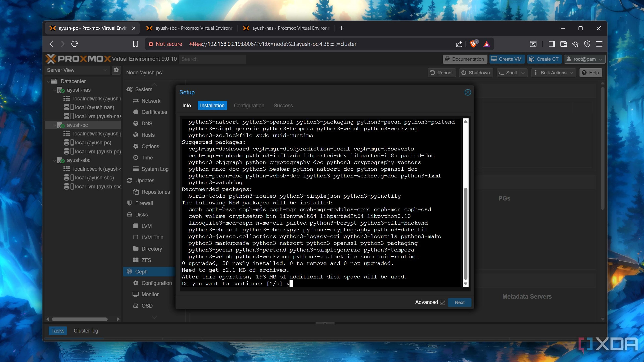
Task: Reload the page with the refresh icon
Action: pyautogui.click(x=74, y=44)
